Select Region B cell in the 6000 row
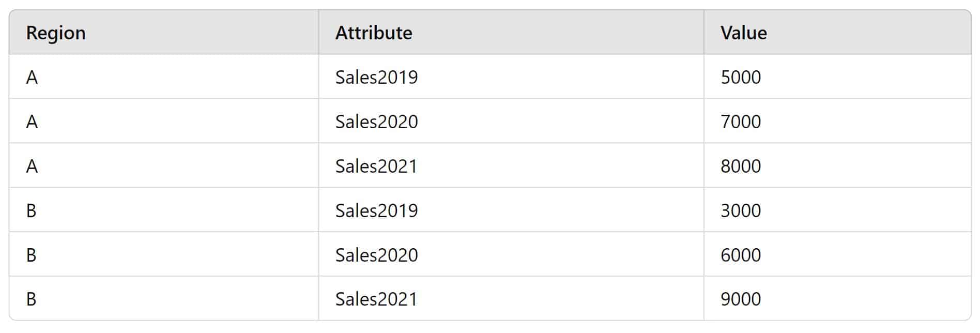The width and height of the screenshot is (980, 333). click(x=164, y=254)
